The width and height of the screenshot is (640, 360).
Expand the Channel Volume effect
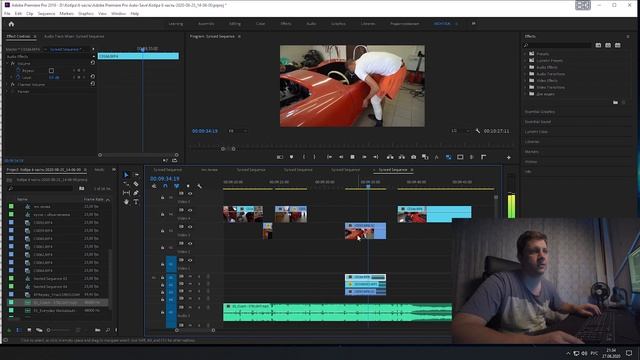pos(7,84)
